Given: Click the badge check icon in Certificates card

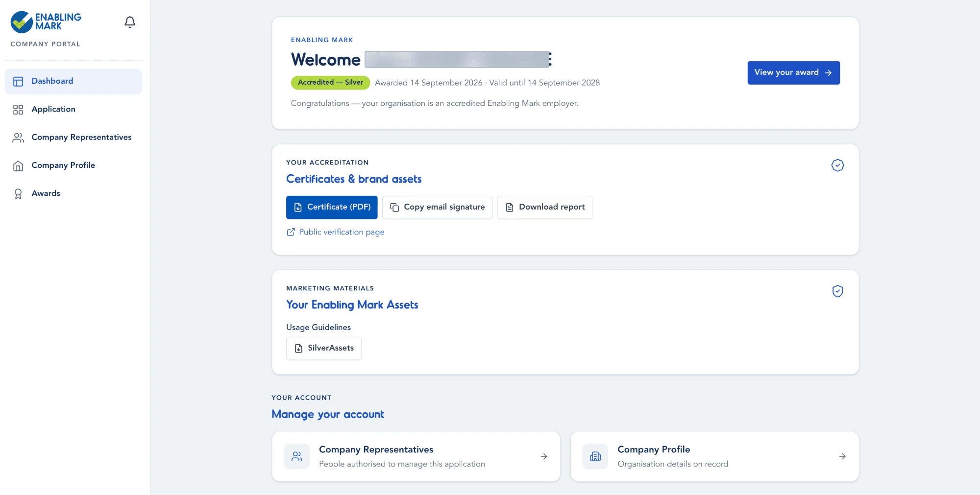Looking at the screenshot, I should pos(837,165).
